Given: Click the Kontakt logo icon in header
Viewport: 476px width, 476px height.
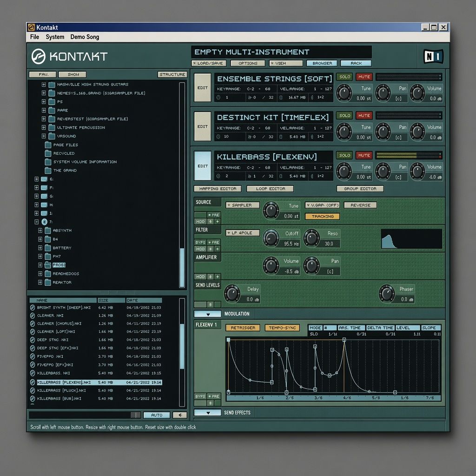Looking at the screenshot, I should pos(39,56).
